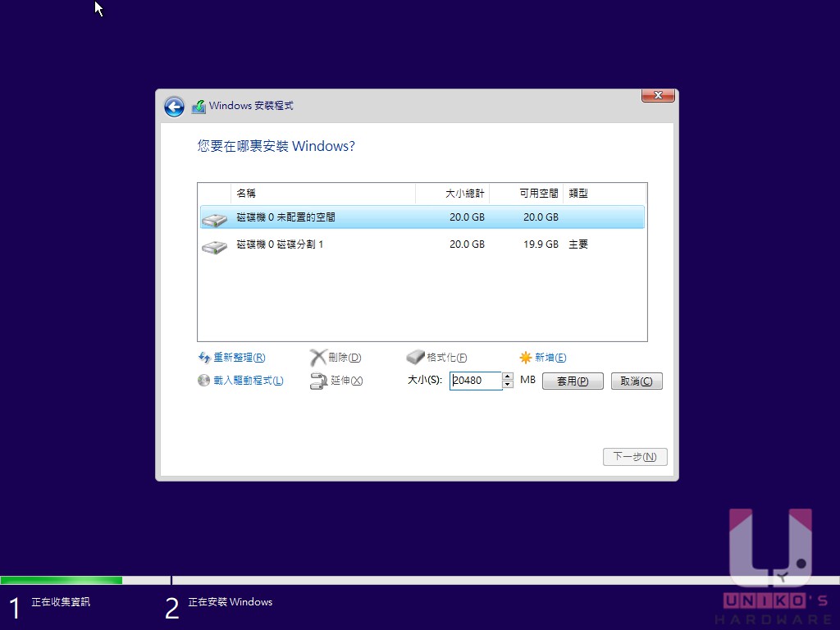Select row 磁碟機 0 未配置的空間
The width and height of the screenshot is (840, 630).
pyautogui.click(x=422, y=217)
